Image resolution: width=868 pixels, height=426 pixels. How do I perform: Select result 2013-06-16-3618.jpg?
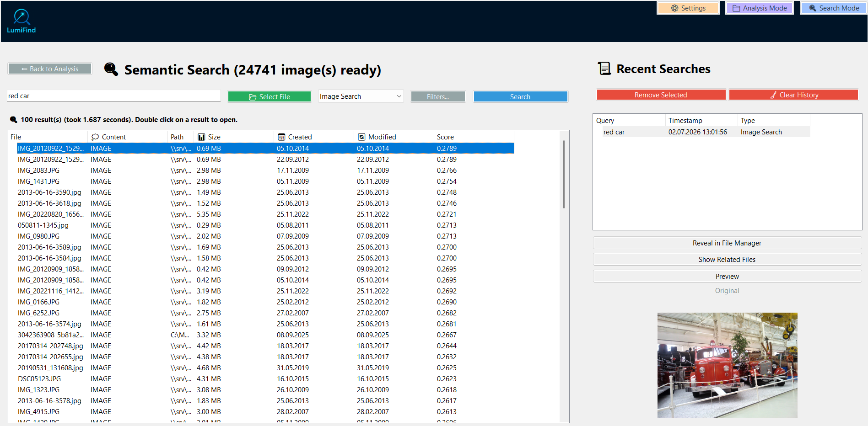265,203
